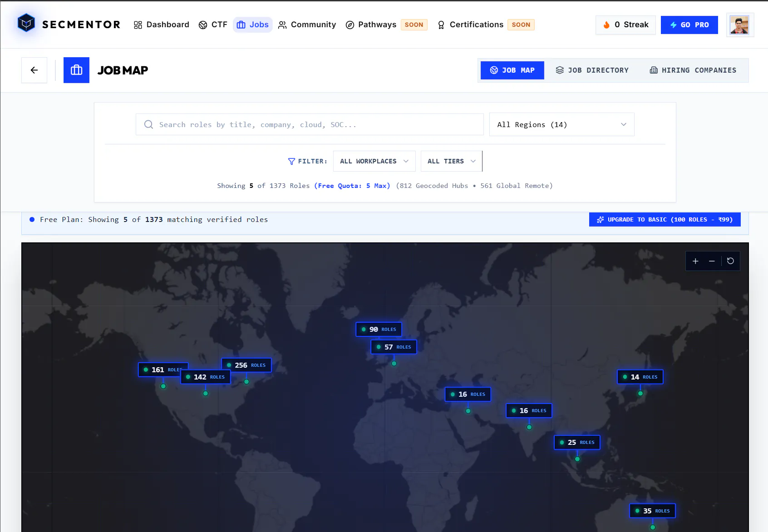768x532 pixels.
Task: Click the search magnifier icon
Action: tap(148, 124)
